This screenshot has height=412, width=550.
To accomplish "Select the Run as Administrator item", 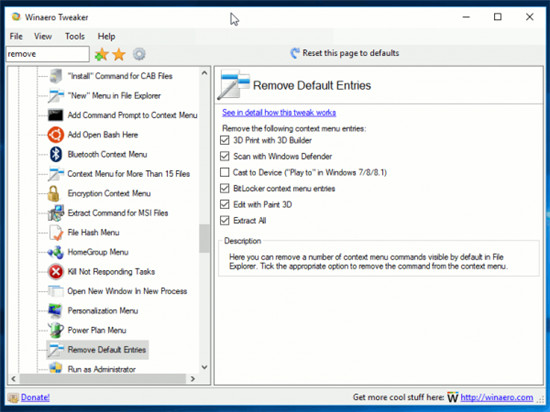I will (x=102, y=369).
